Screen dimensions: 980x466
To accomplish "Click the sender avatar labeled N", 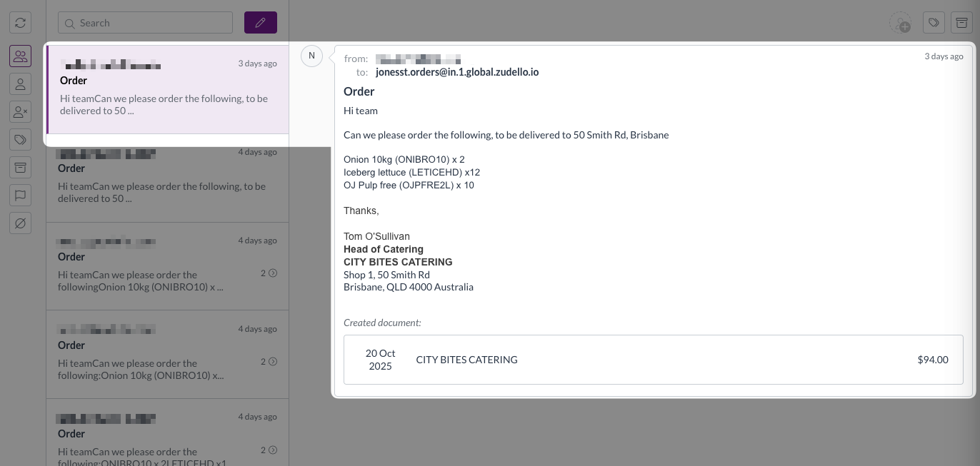I will tap(311, 56).
